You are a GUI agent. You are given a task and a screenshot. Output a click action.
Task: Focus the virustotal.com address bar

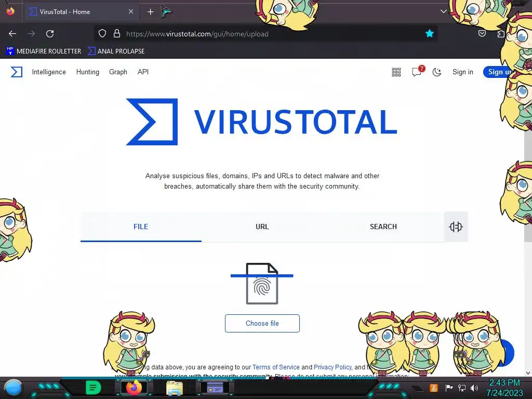pos(264,34)
